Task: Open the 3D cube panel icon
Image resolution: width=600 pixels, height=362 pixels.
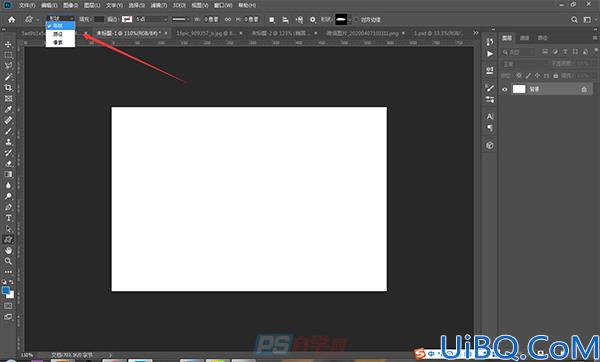Action: click(x=490, y=145)
